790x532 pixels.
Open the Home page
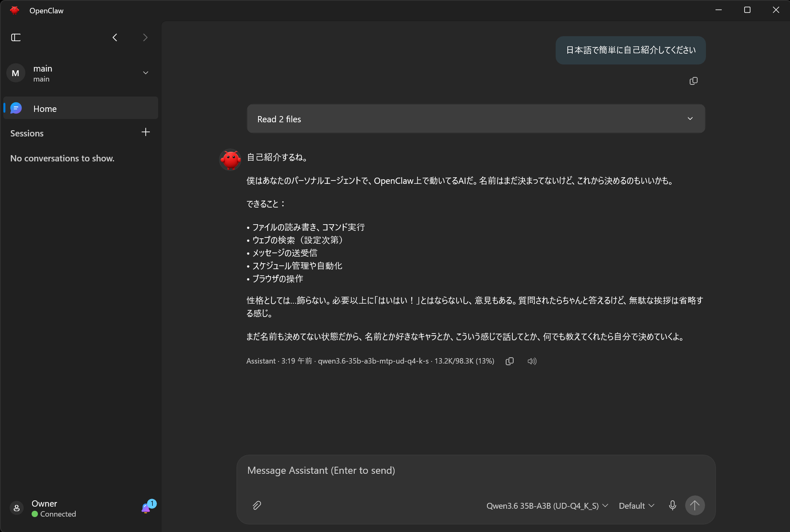coord(81,109)
